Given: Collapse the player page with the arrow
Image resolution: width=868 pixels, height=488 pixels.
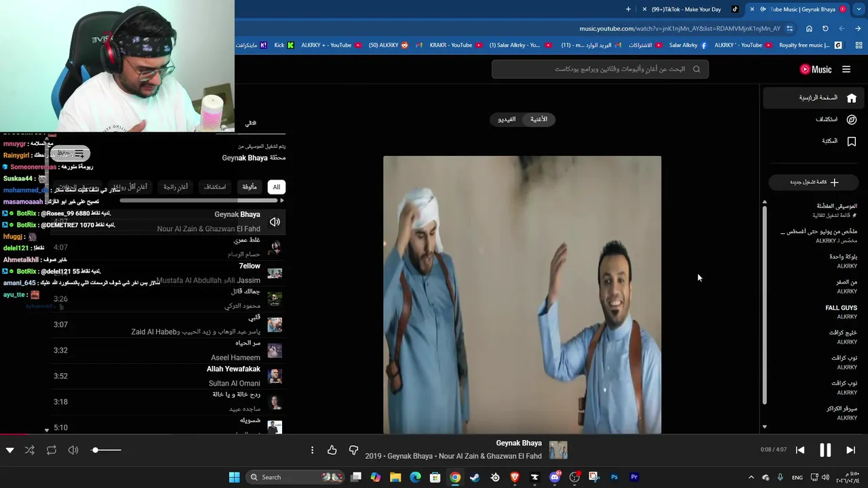Looking at the screenshot, I should point(9,450).
